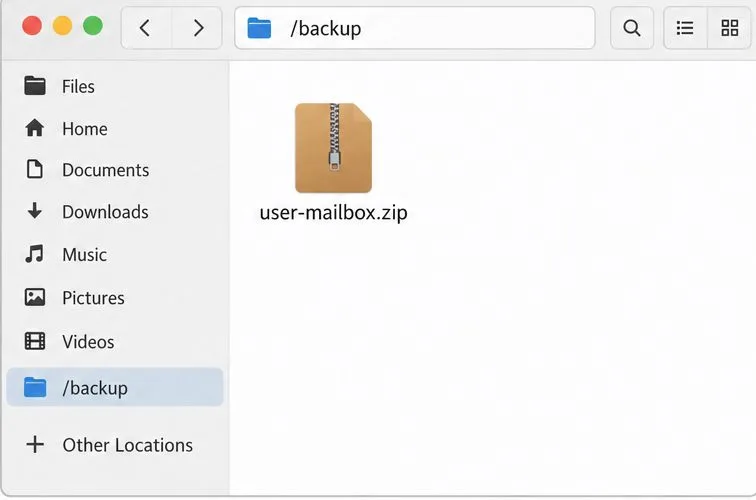Click the back navigation arrow
This screenshot has width=756, height=500.
146,28
